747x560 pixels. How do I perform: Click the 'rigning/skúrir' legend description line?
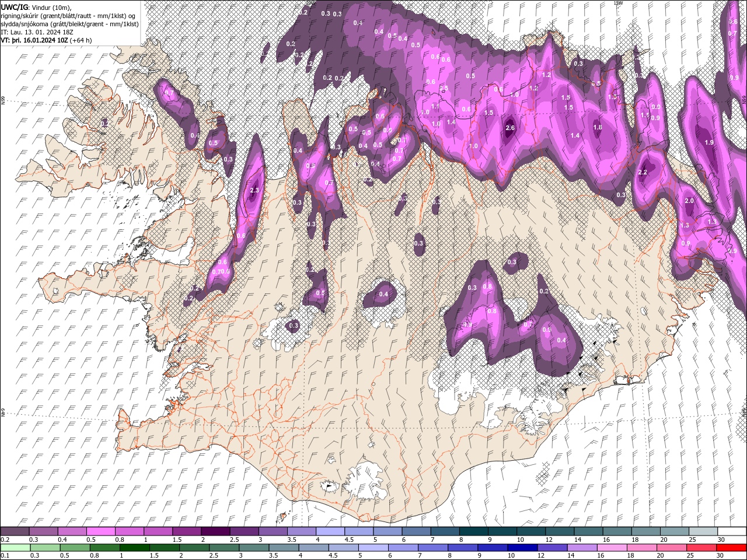click(69, 15)
